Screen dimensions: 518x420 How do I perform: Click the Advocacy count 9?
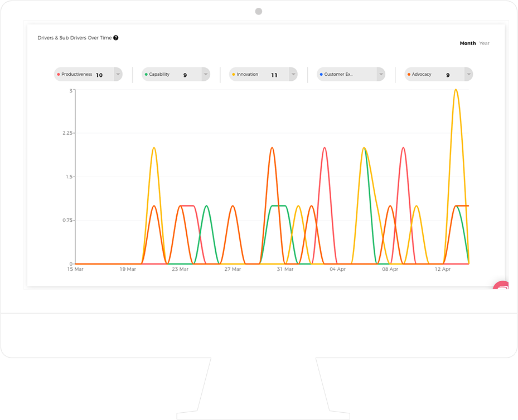pyautogui.click(x=448, y=75)
